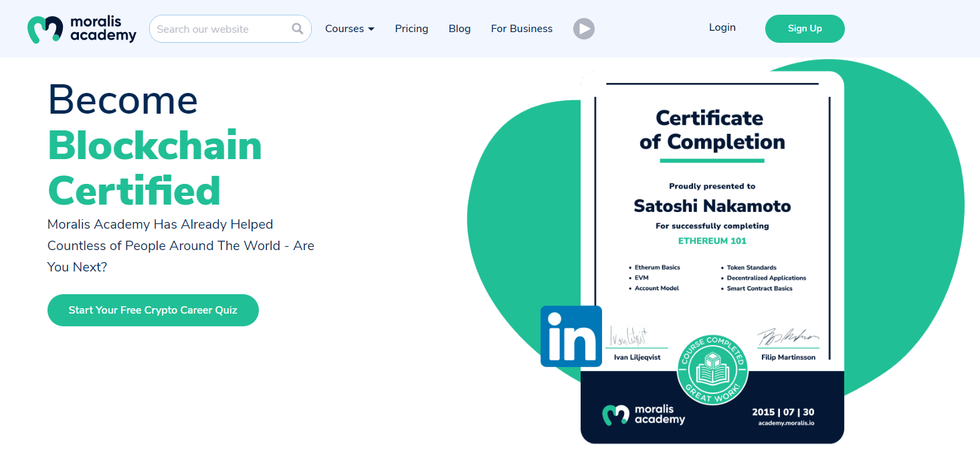Open the Blog page

[x=460, y=29]
